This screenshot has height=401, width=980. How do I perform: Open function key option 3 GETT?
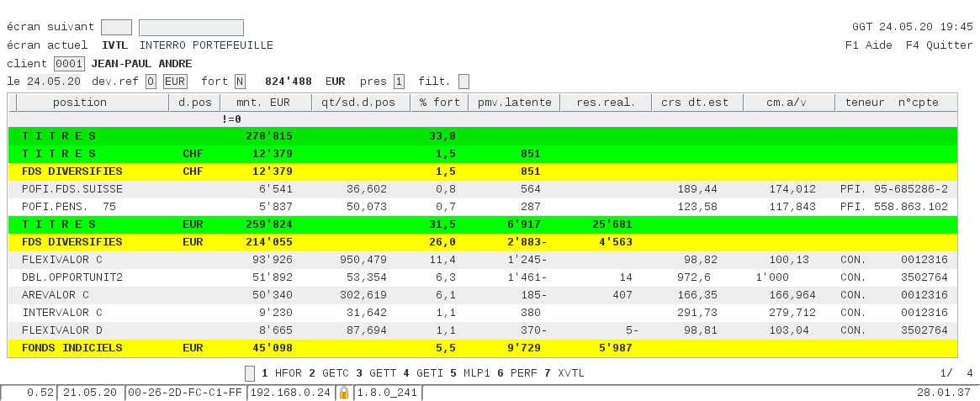click(x=376, y=373)
